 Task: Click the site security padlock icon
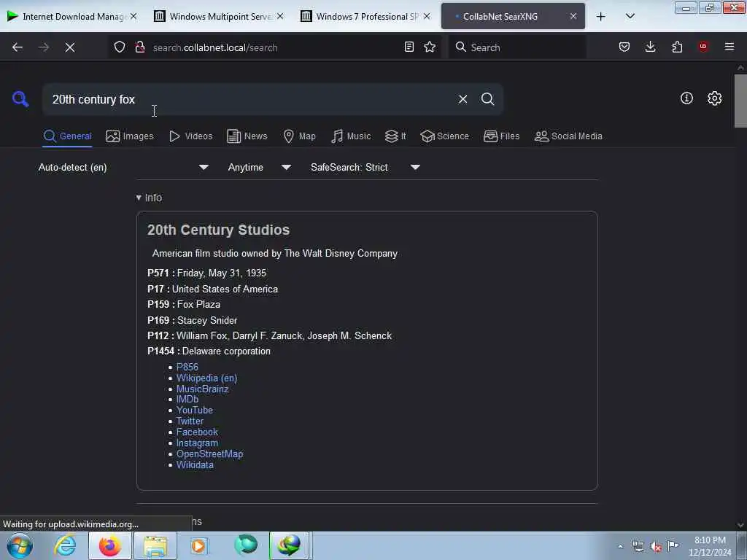[x=140, y=47]
